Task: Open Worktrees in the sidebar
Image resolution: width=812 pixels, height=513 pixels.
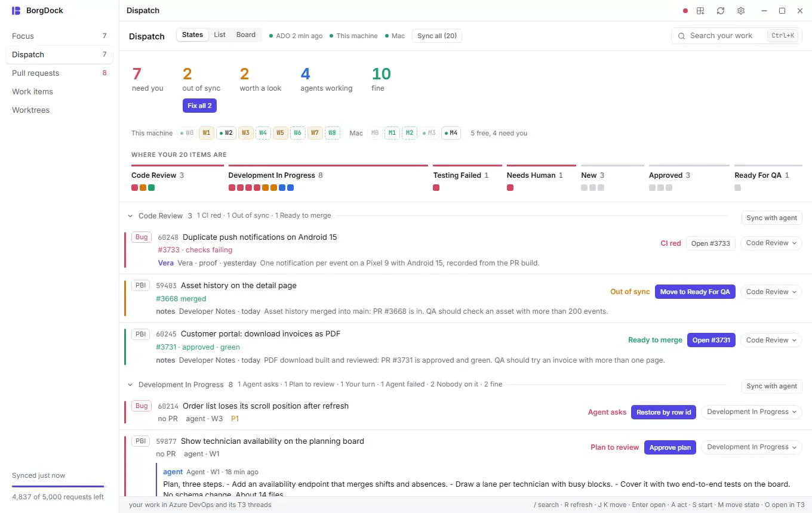Action: (x=59, y=110)
